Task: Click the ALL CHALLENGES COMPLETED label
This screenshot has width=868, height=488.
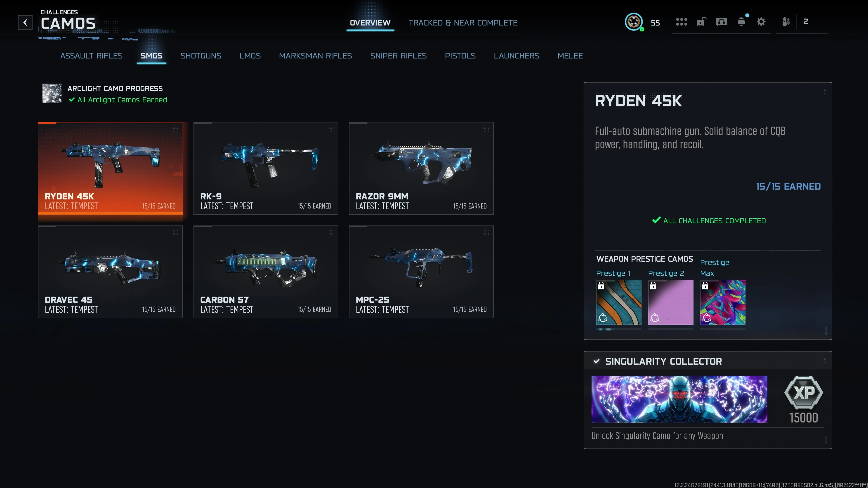Action: pos(709,221)
